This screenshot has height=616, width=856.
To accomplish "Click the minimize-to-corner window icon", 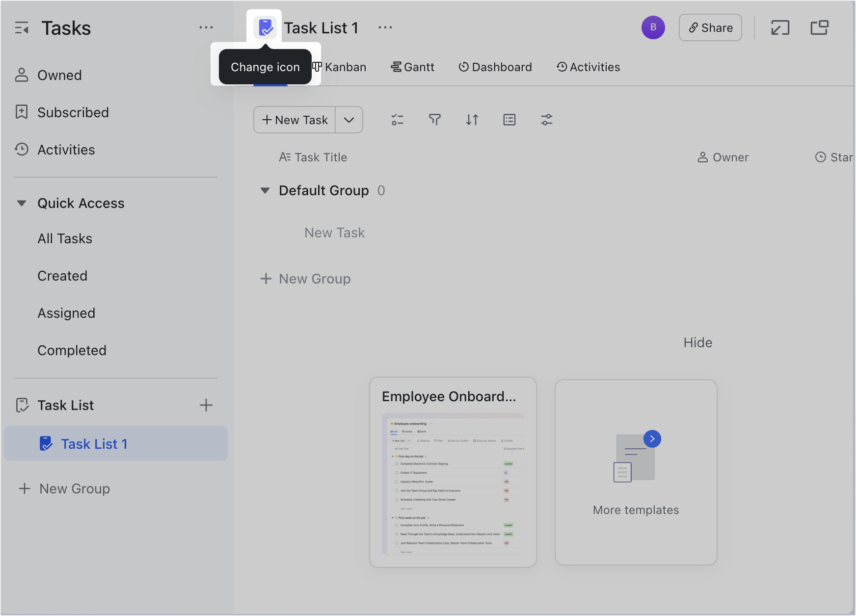I will (x=780, y=27).
